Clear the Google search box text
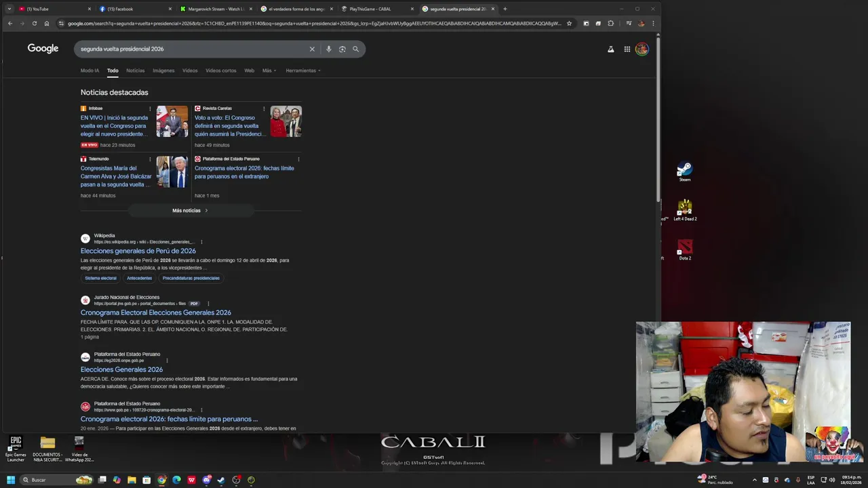This screenshot has height=488, width=868. point(312,49)
